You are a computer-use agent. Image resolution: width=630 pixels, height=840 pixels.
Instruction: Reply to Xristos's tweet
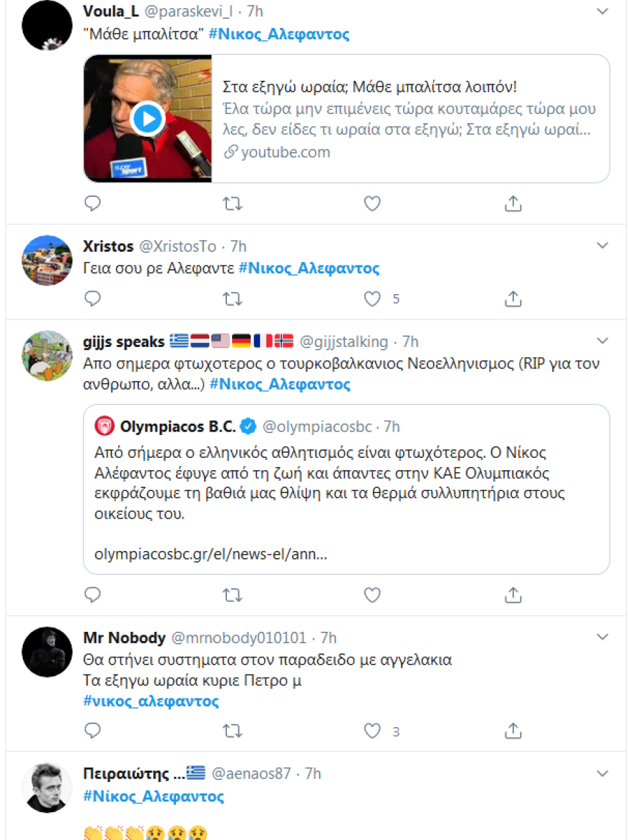(92, 298)
